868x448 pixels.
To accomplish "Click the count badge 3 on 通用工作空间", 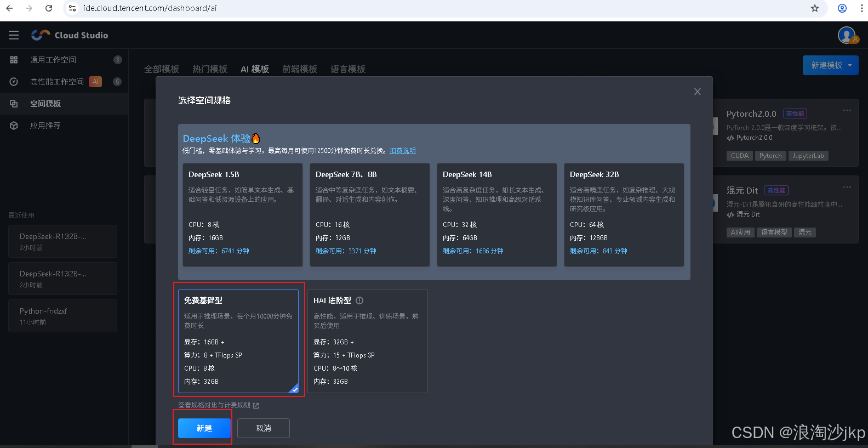I will point(117,60).
